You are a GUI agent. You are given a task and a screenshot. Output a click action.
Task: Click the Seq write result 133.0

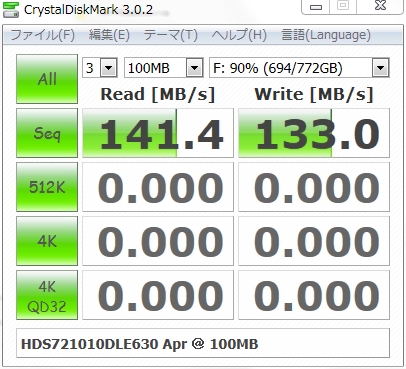[x=314, y=133]
